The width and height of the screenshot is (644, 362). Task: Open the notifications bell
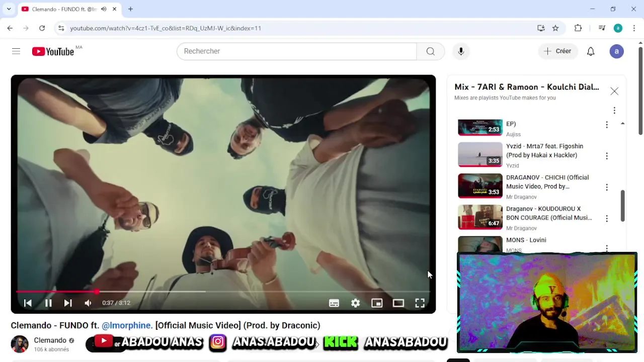tap(591, 51)
